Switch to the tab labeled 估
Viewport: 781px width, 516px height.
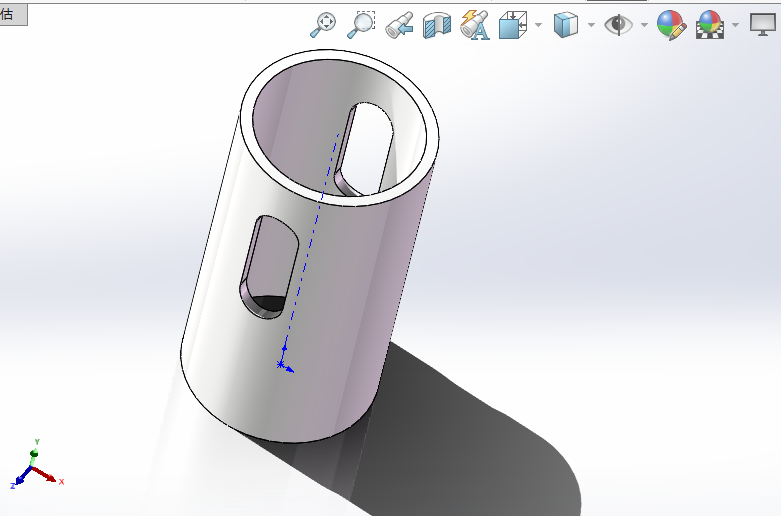[x=8, y=14]
